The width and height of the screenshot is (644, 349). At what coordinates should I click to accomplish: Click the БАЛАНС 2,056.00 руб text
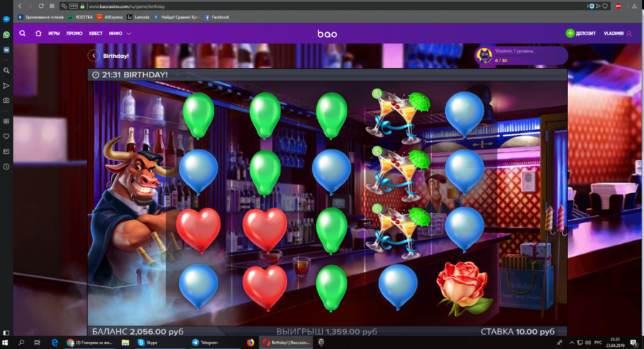click(137, 331)
